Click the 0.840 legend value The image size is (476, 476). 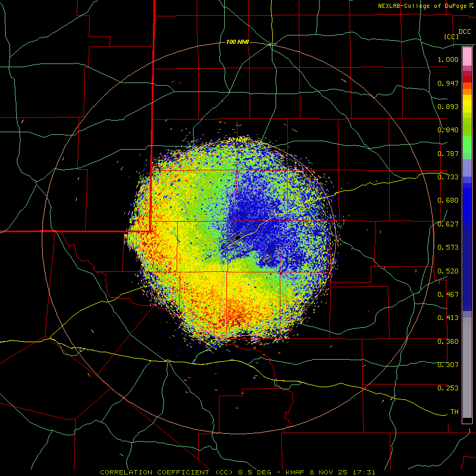coord(448,130)
